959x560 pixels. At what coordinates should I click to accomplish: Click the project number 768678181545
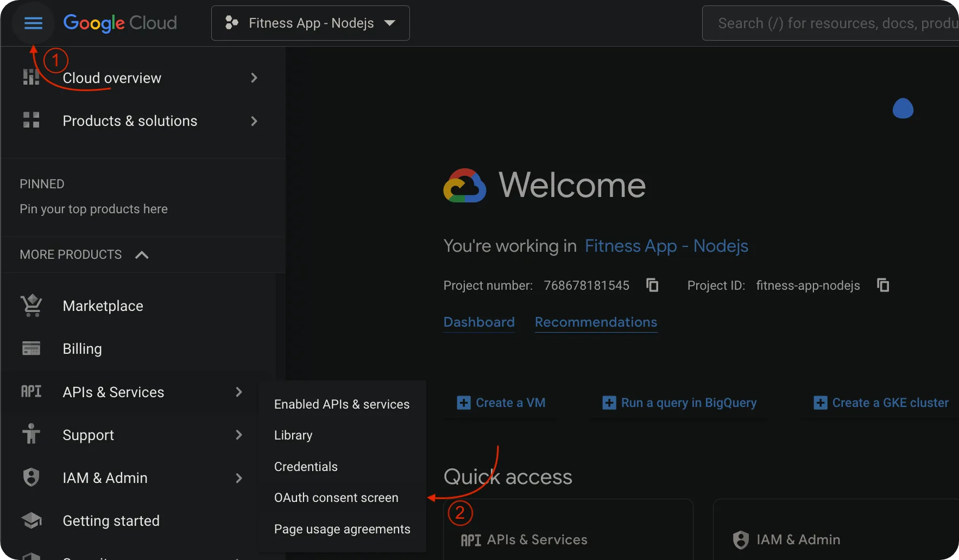coord(586,285)
